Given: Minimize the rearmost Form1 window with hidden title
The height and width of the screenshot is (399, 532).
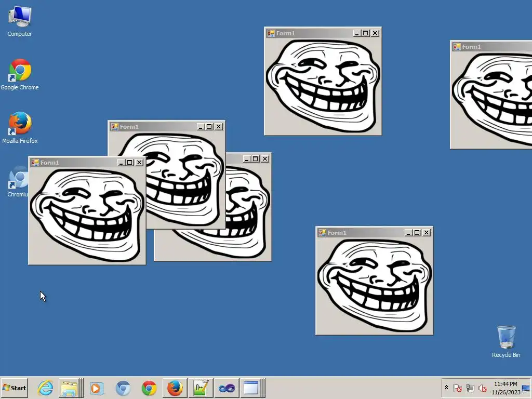Looking at the screenshot, I should (247, 159).
